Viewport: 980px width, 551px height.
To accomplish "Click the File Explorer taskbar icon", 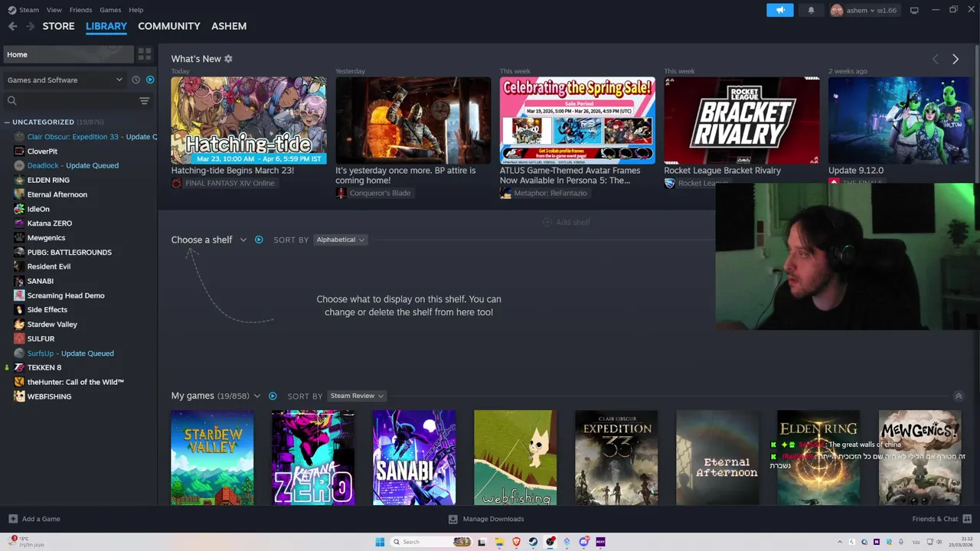I will coord(499,542).
